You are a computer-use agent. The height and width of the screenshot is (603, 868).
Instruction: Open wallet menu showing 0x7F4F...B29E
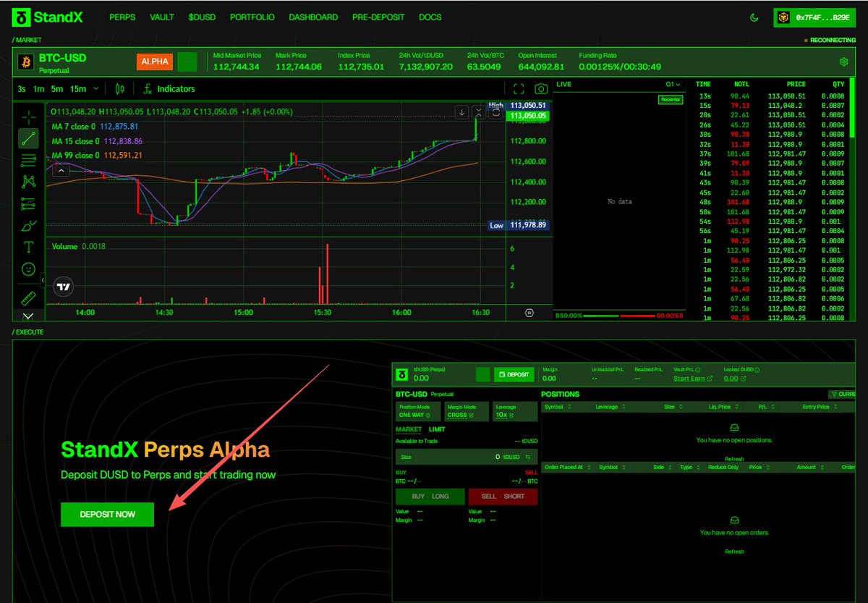click(814, 17)
